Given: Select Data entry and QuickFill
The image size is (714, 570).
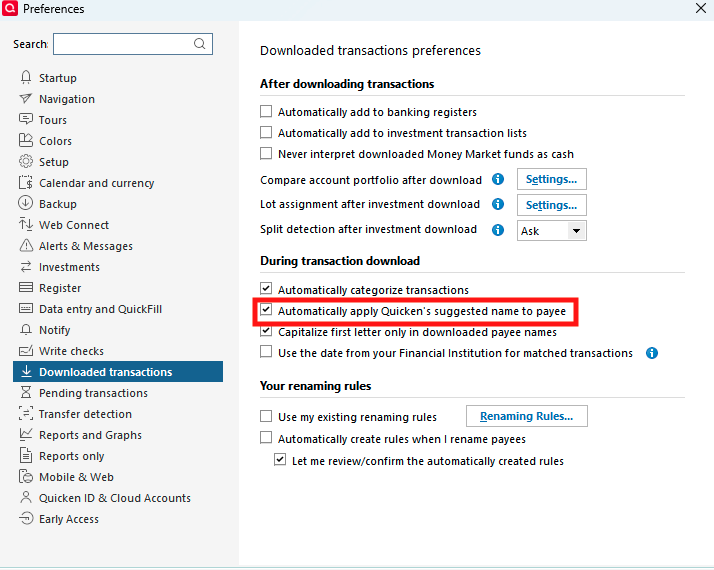Looking at the screenshot, I should coord(100,309).
